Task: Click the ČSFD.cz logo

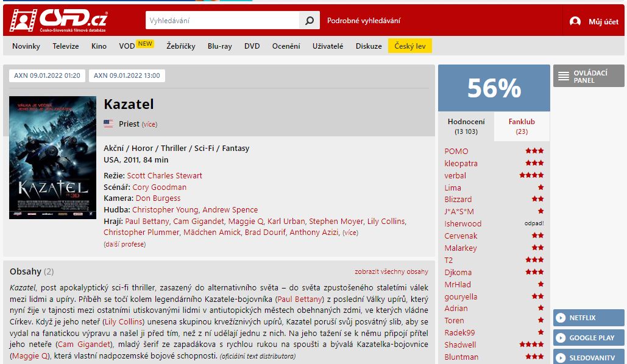Action: pyautogui.click(x=58, y=20)
